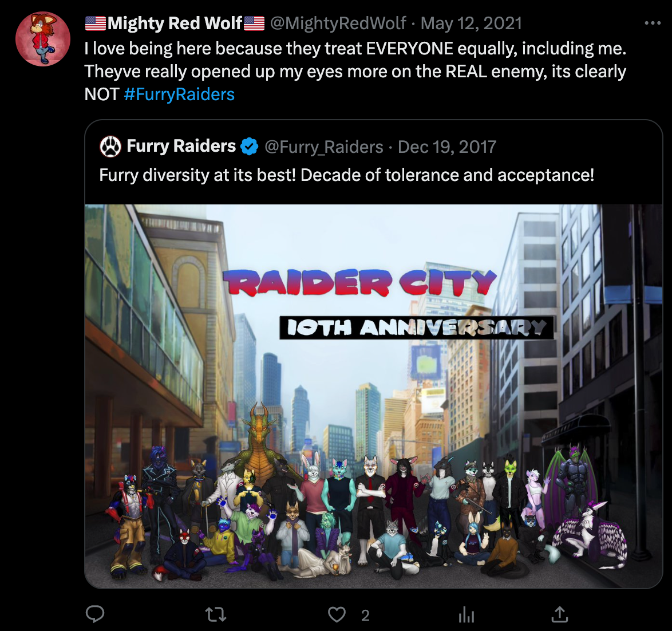Viewport: 672px width, 631px height.
Task: Open the view analytics bar chart icon
Action: [467, 614]
